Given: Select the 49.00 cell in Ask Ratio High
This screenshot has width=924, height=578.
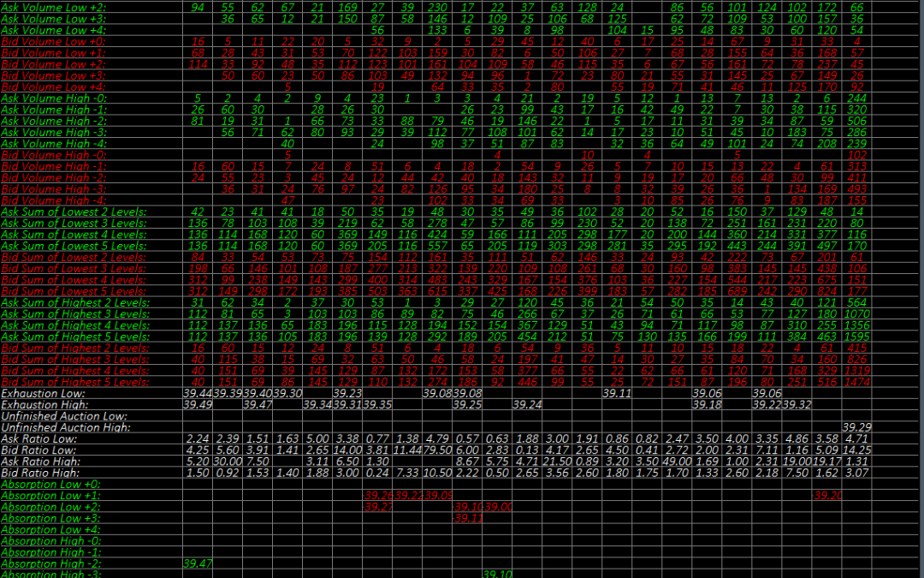Looking at the screenshot, I should click(x=678, y=462).
